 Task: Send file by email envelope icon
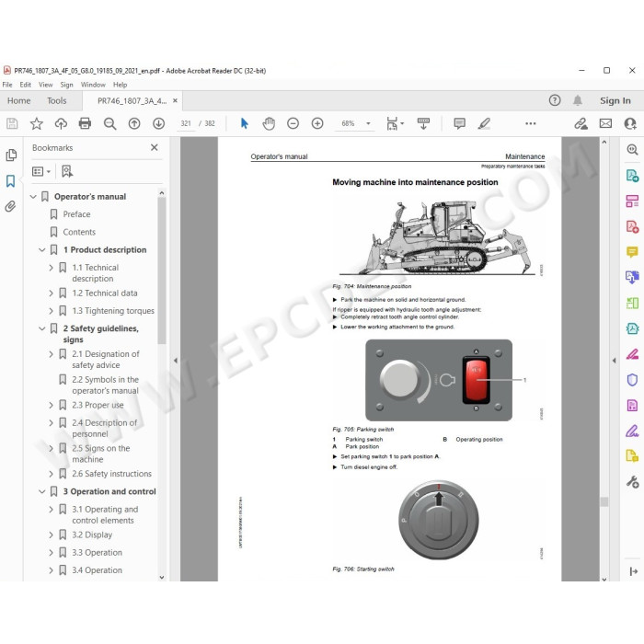pyautogui.click(x=605, y=123)
